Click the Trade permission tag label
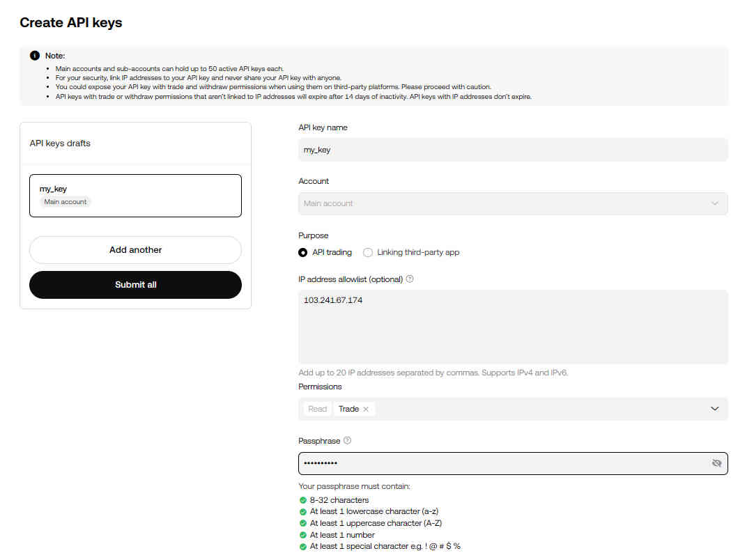 coord(348,409)
